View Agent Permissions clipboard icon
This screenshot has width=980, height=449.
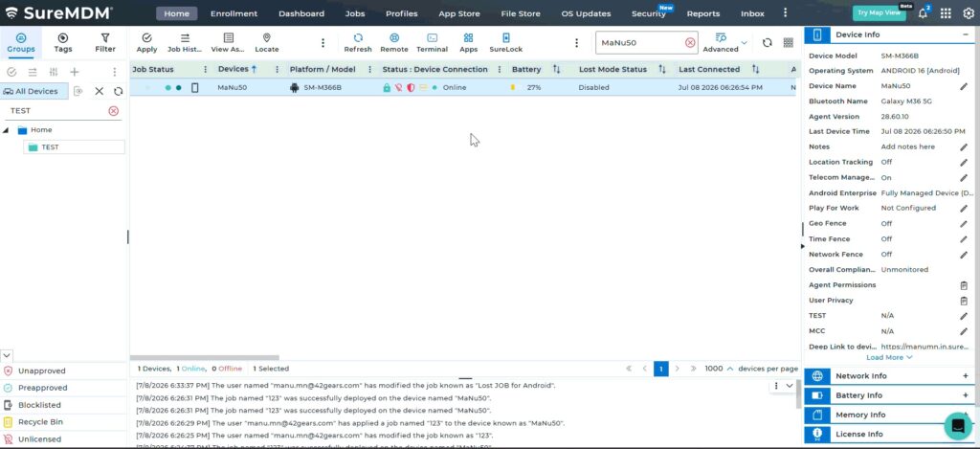[x=964, y=285]
